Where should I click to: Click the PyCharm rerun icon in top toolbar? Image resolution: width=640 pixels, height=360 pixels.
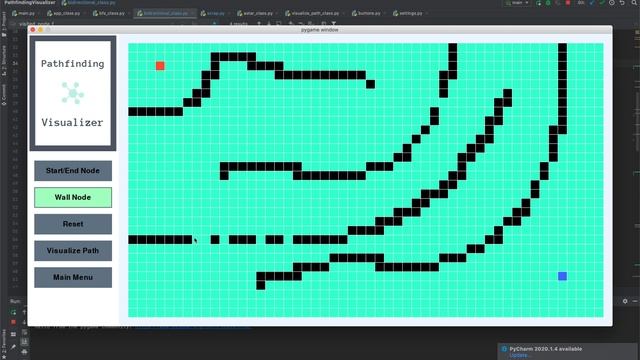[x=538, y=3]
